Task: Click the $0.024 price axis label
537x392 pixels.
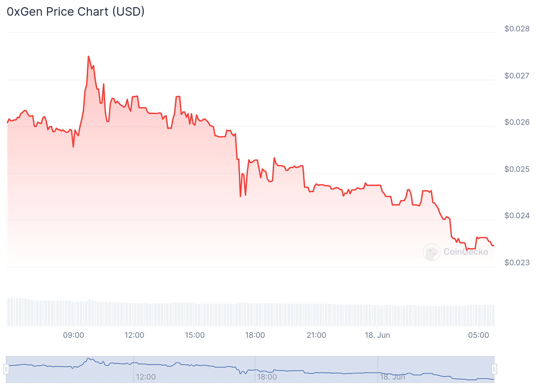Action: (517, 216)
